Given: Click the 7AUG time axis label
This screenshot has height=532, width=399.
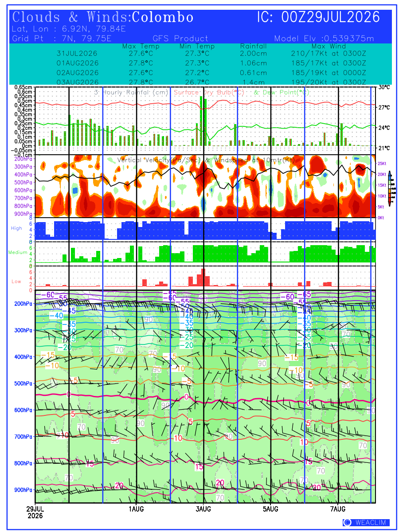Looking at the screenshot, I should (x=338, y=509).
